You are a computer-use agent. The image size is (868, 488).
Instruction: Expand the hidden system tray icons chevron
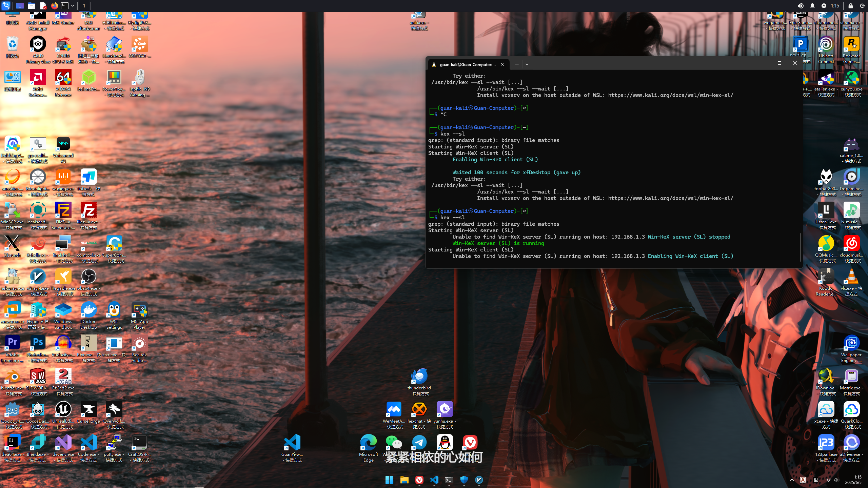792,480
